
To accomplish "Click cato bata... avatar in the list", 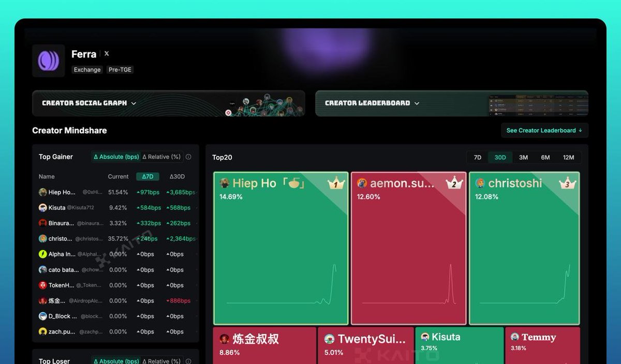I will (43, 270).
